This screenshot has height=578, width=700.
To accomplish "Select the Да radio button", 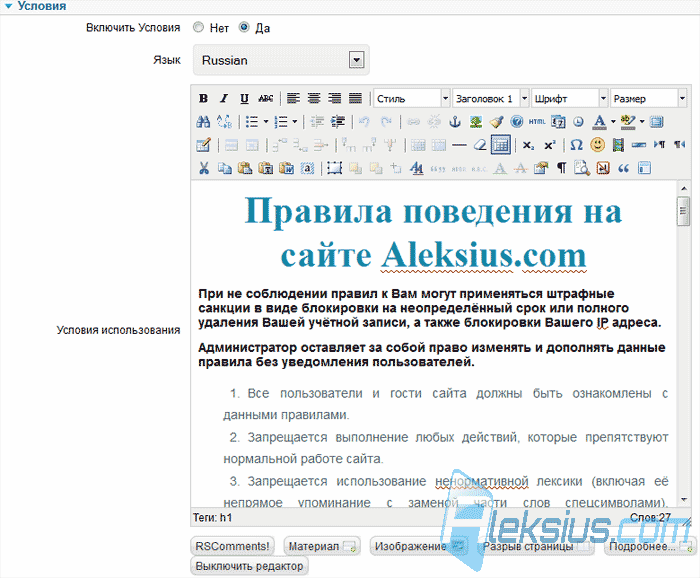I will pos(244,27).
